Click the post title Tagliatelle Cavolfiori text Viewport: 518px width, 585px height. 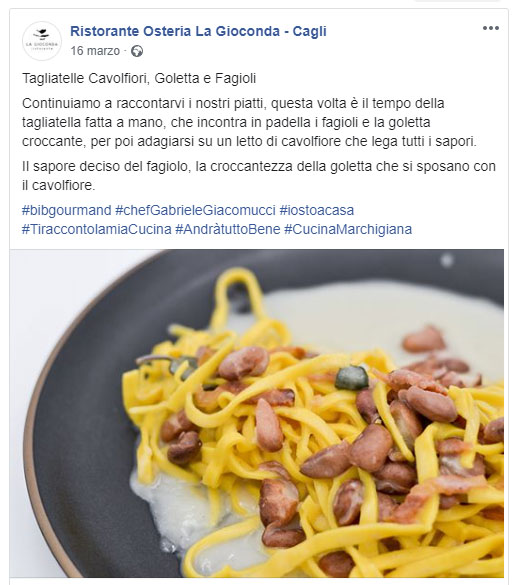click(x=139, y=78)
